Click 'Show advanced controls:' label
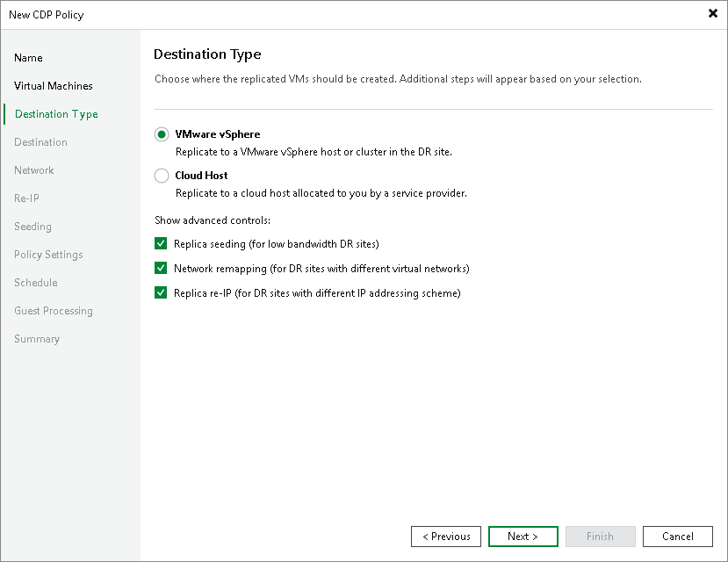 pyautogui.click(x=213, y=220)
